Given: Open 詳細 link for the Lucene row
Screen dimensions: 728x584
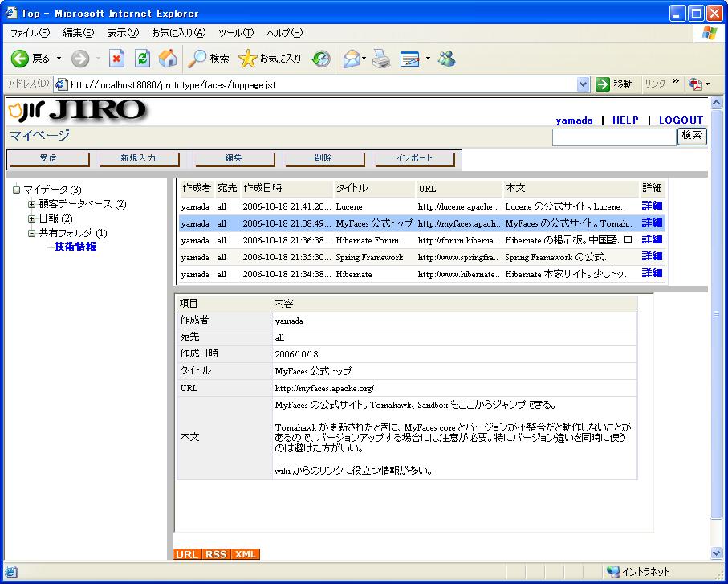Looking at the screenshot, I should (x=652, y=206).
